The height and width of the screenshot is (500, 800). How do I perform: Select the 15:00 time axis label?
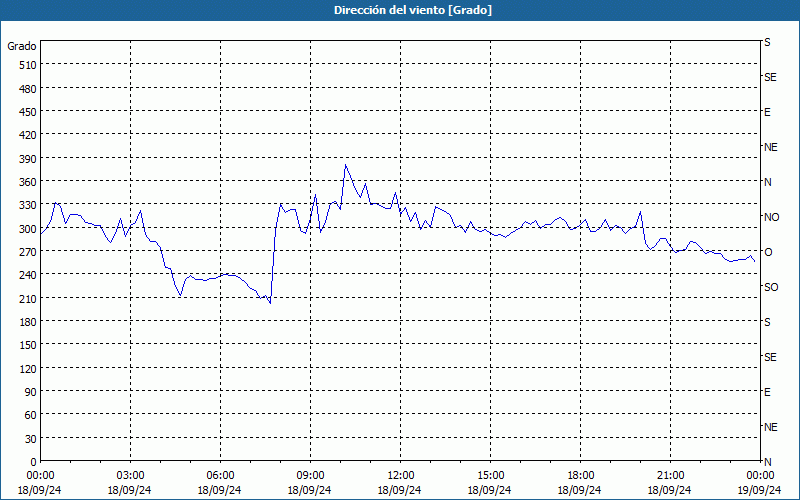490,476
